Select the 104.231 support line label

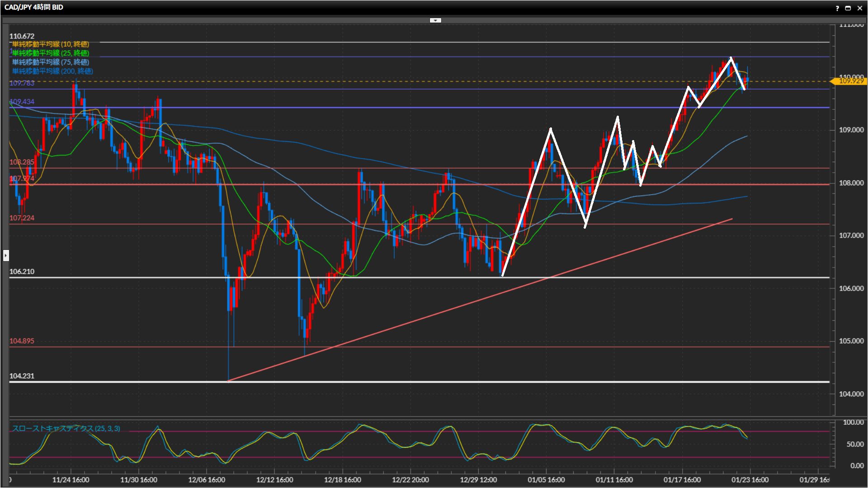(22, 376)
